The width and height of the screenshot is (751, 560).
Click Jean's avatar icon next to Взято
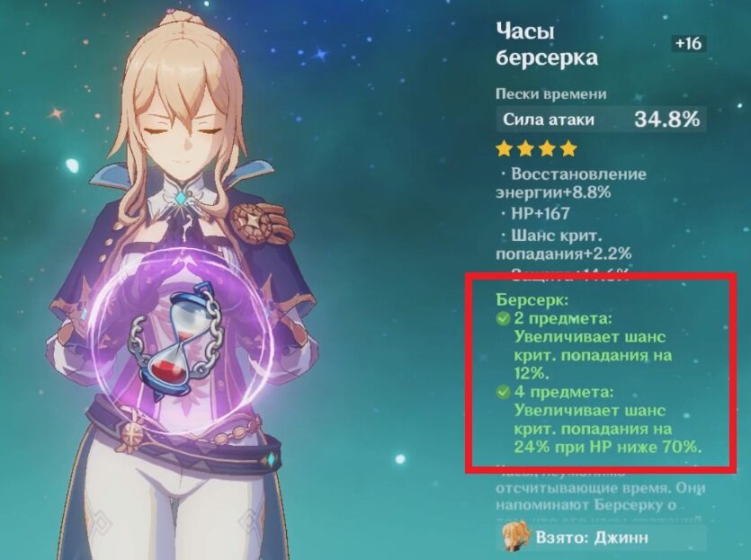point(514,536)
